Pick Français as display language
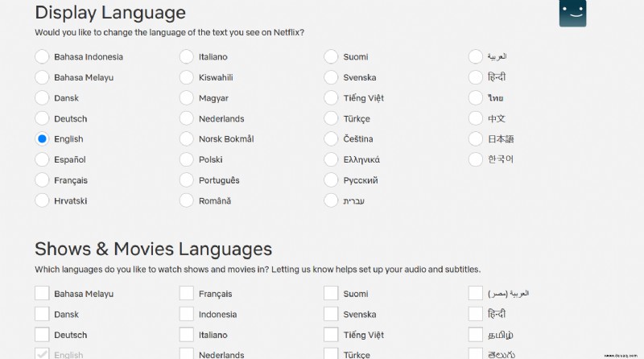Viewport: 644px width, 359px height. pos(42,180)
